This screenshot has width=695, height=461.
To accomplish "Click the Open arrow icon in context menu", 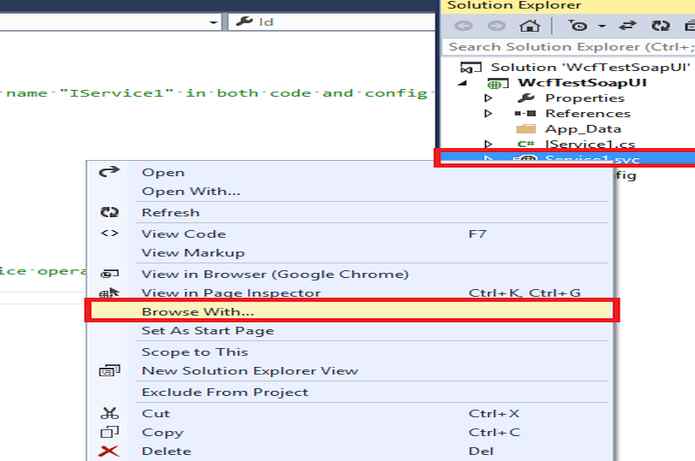I will tap(109, 172).
